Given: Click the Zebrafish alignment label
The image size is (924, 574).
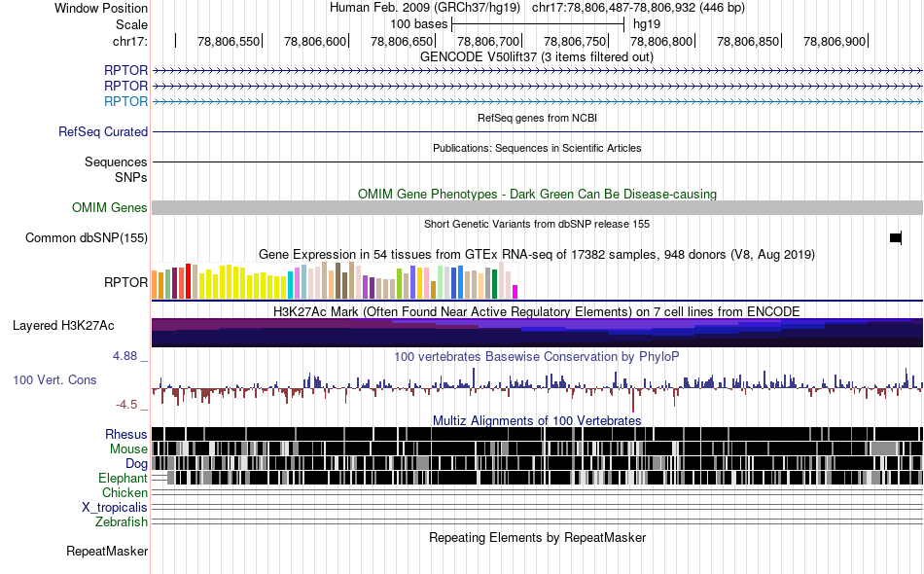Looking at the screenshot, I should point(122,522).
